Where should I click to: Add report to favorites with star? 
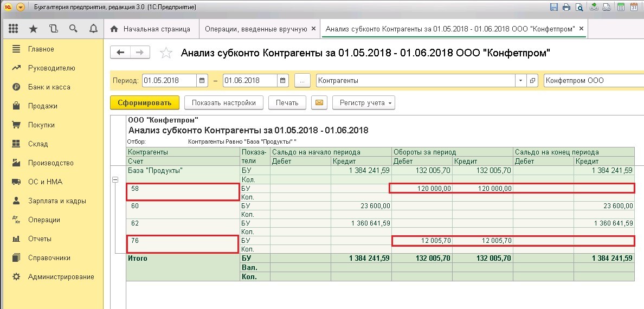point(166,53)
